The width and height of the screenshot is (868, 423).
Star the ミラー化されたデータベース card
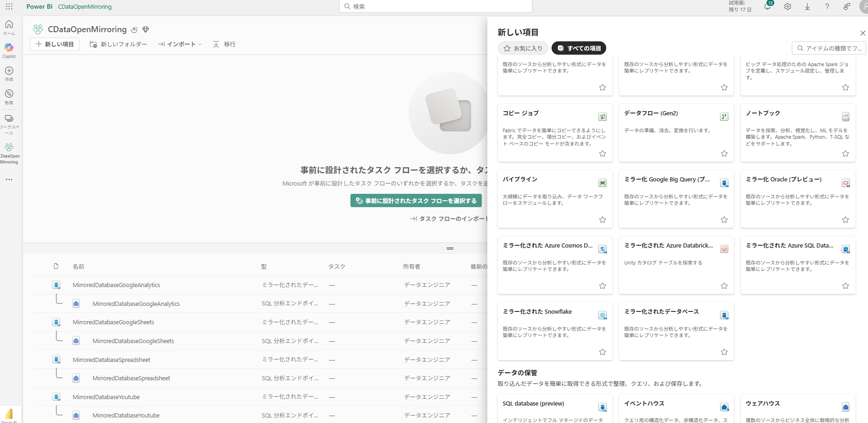coord(724,352)
